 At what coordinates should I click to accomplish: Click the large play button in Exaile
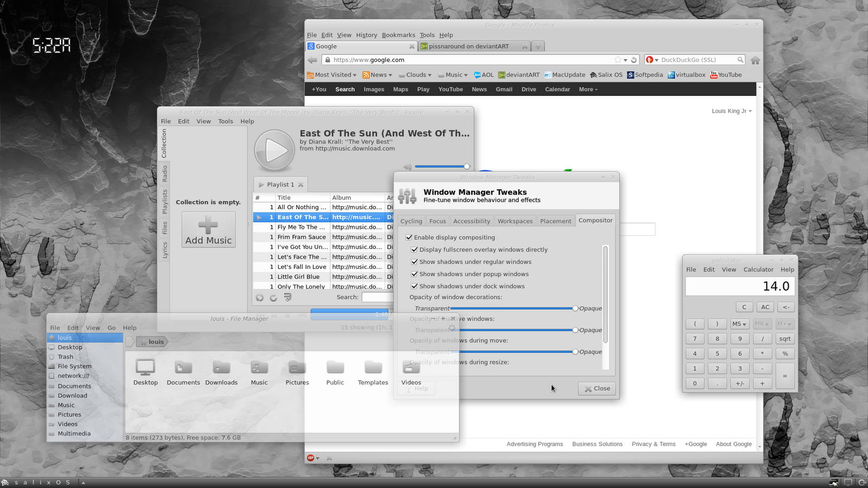(275, 150)
